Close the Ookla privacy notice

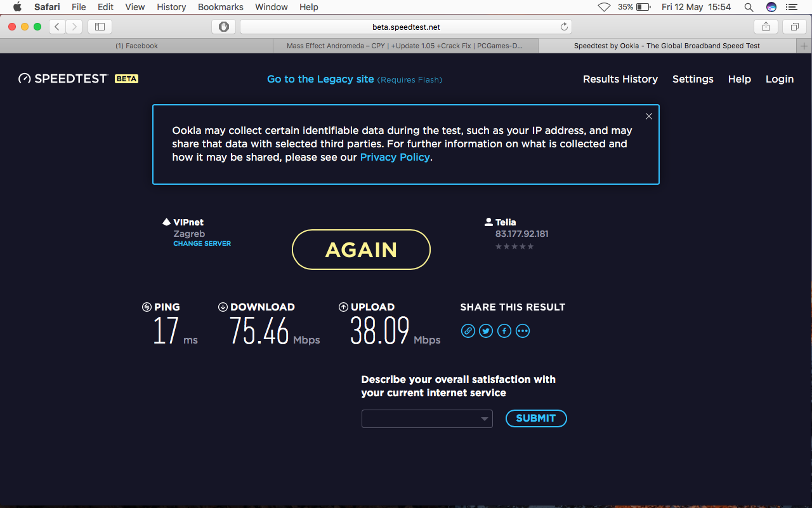pos(649,116)
